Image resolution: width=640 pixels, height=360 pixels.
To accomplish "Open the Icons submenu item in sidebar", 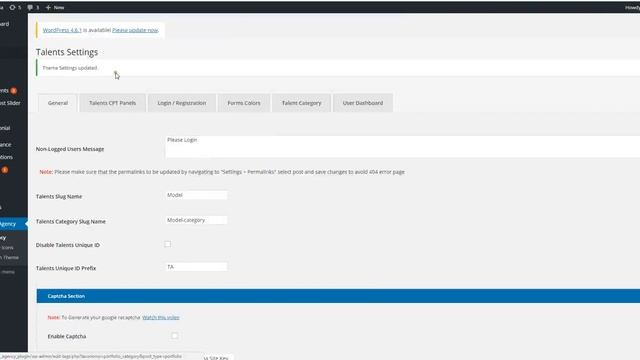I will tap(7, 248).
